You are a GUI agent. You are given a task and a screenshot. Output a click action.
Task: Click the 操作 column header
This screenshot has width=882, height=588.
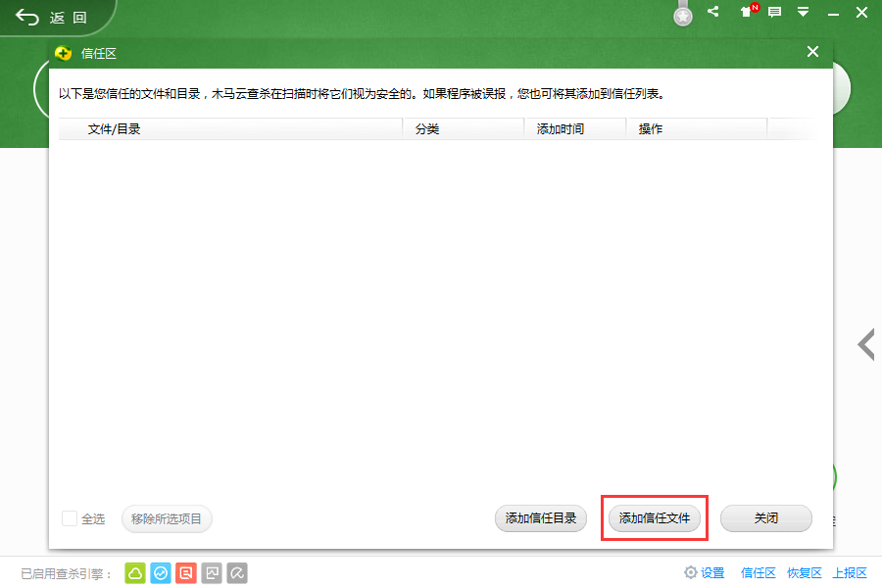(697, 128)
